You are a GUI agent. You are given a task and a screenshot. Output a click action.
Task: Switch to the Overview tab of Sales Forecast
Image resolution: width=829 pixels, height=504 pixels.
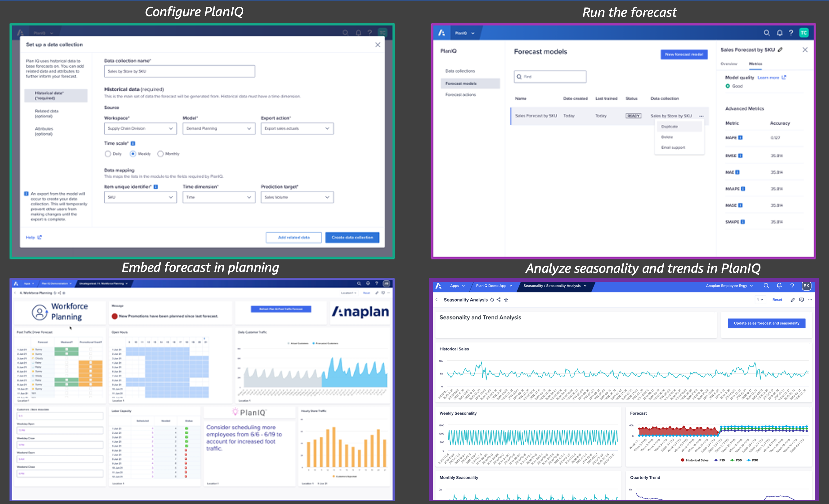coord(729,64)
